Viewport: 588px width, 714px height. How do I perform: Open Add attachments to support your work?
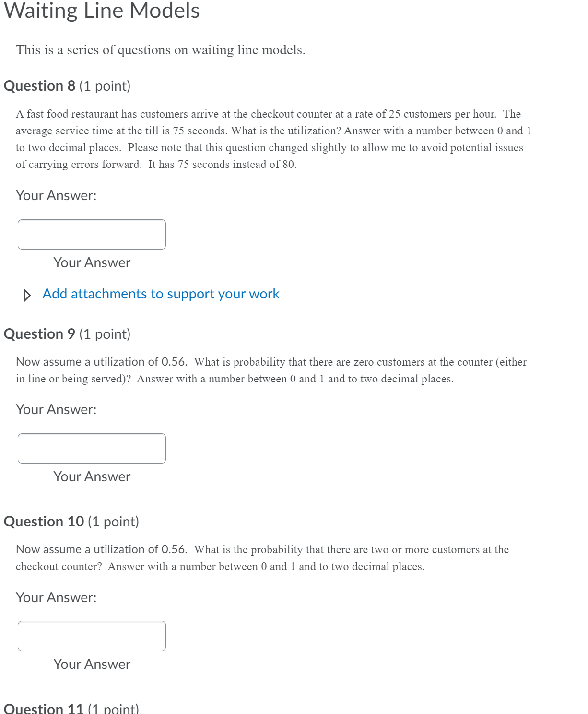(161, 294)
